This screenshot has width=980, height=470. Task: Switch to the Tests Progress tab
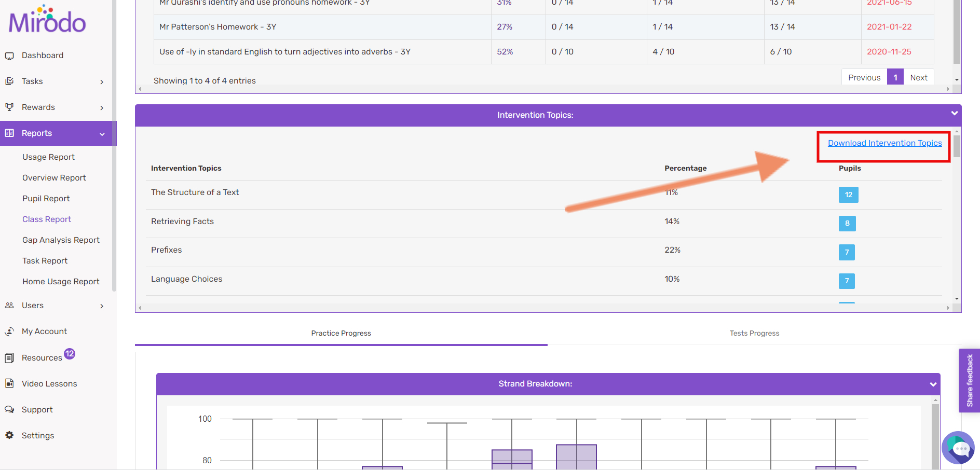754,333
